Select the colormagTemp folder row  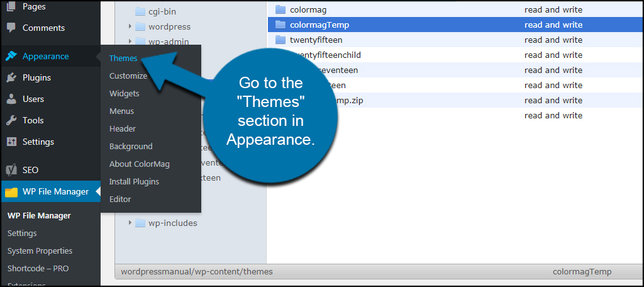coord(455,25)
